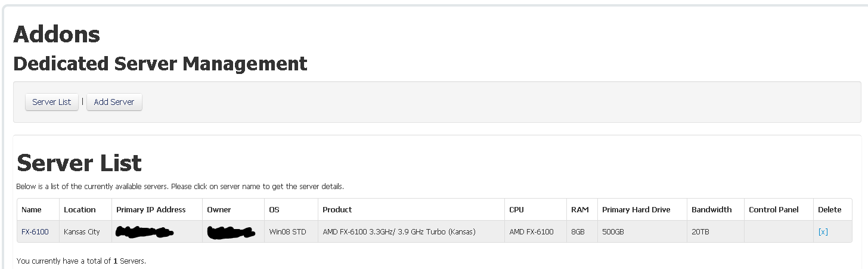Click the Location column header
The image size is (868, 269).
click(80, 209)
